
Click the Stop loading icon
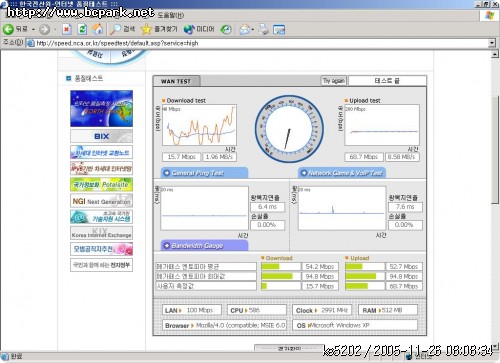[x=67, y=29]
